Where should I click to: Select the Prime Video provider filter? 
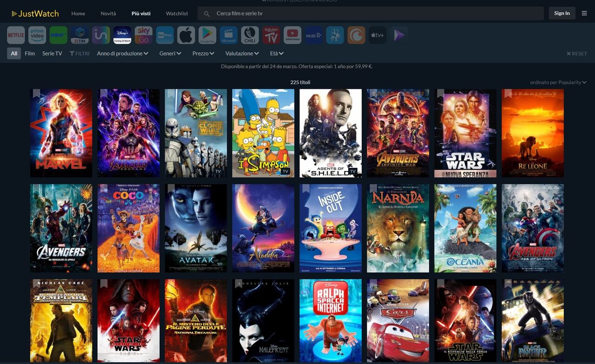coord(37,34)
